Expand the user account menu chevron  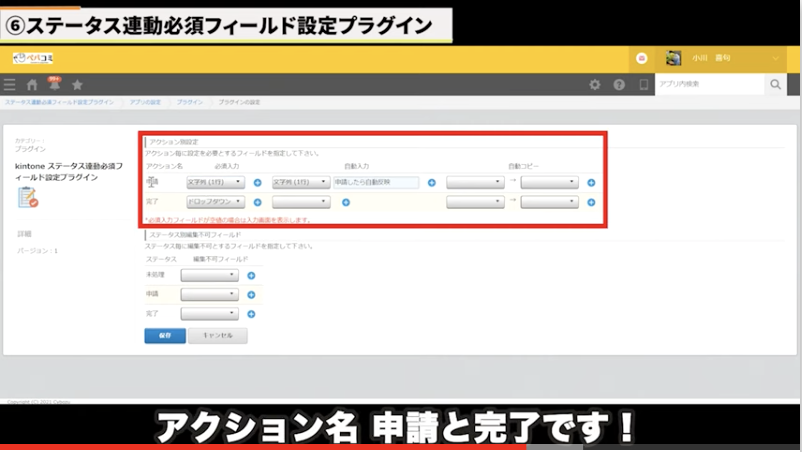coord(776,59)
